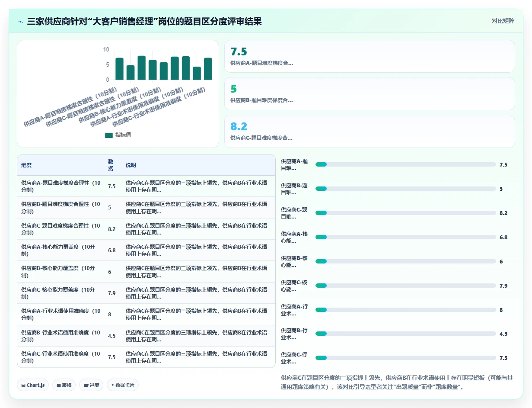532x408 pixels.
Task: Click the 6.8 value in the table
Action: [112, 251]
